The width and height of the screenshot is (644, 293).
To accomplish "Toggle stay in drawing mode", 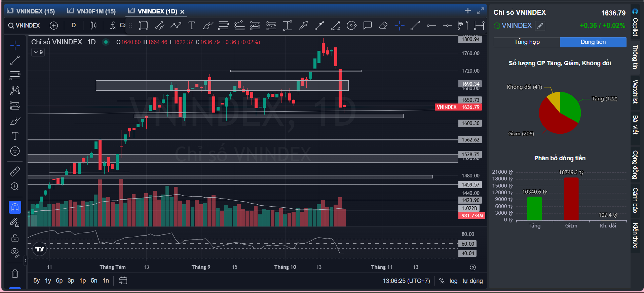I will [15, 222].
